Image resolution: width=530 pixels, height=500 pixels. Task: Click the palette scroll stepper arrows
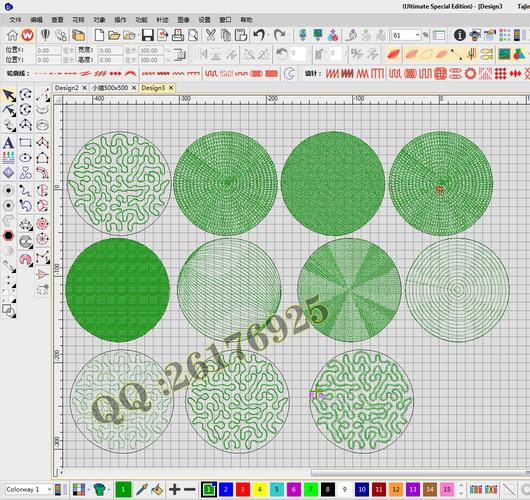tap(461, 489)
